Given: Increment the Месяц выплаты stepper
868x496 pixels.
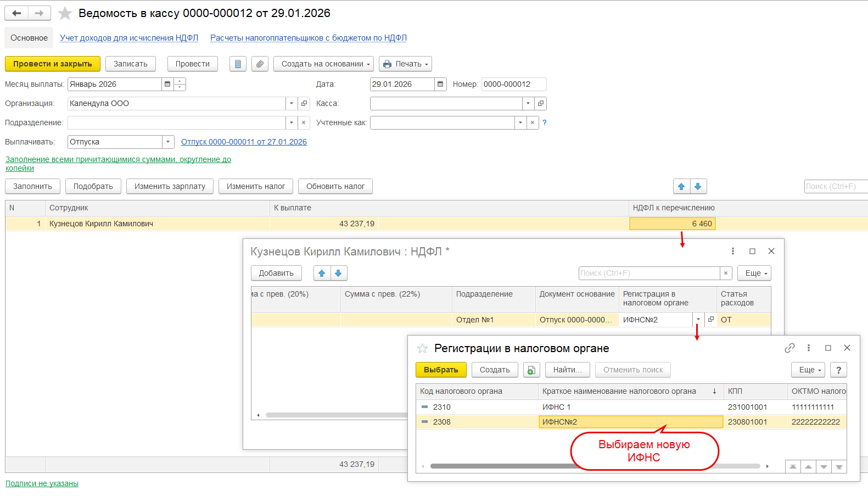Looking at the screenshot, I should [x=180, y=81].
